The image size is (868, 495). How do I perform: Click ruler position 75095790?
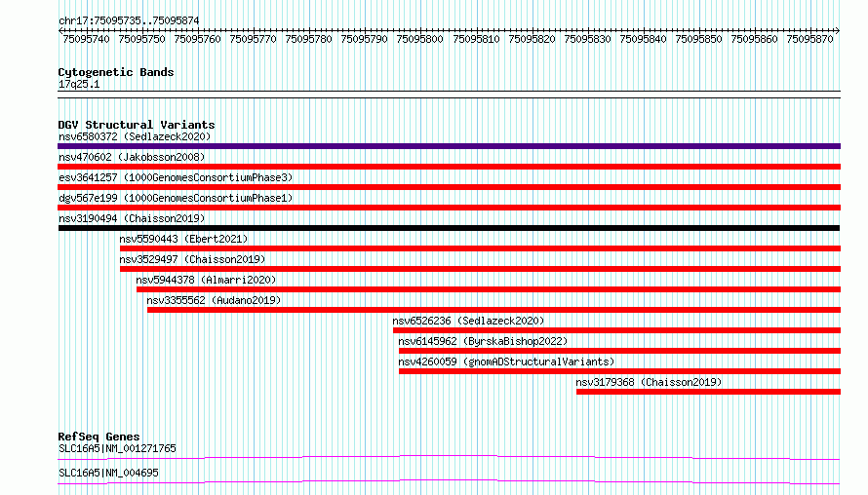(364, 39)
